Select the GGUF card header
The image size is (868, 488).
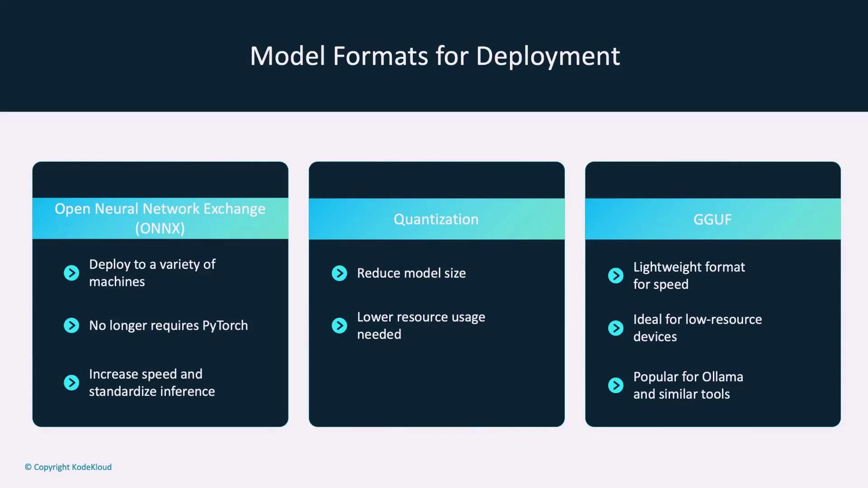tap(712, 219)
